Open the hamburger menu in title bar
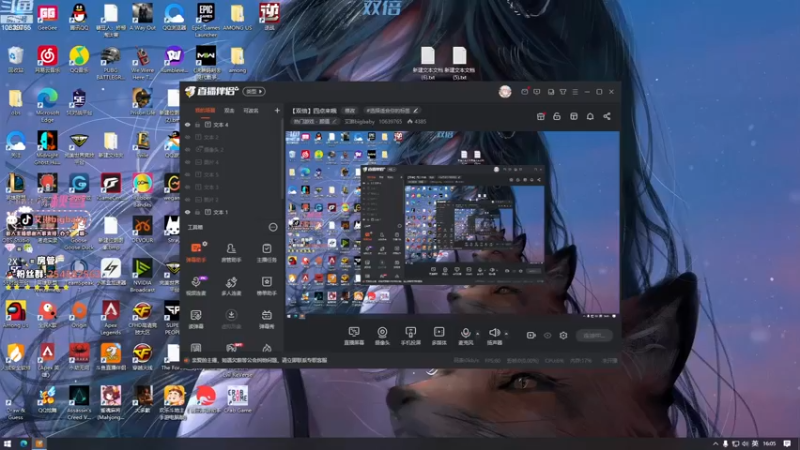Image resolution: width=800 pixels, height=450 pixels. point(575,92)
